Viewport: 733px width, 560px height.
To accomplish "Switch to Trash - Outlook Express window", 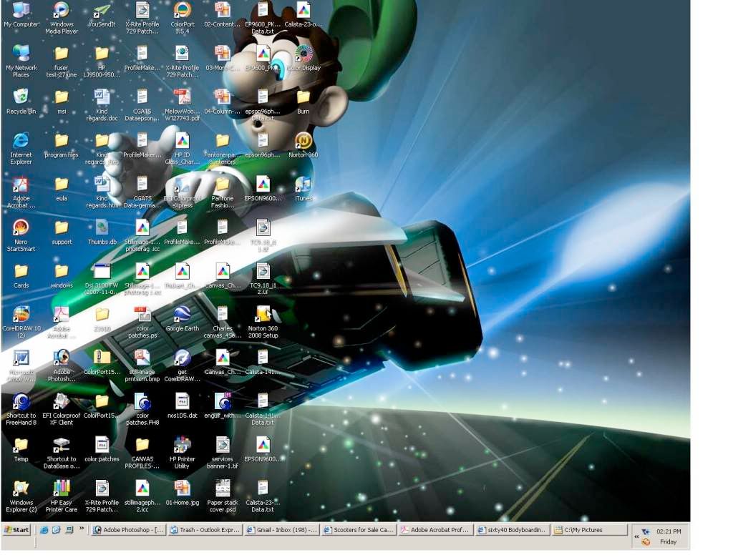I will [205, 530].
